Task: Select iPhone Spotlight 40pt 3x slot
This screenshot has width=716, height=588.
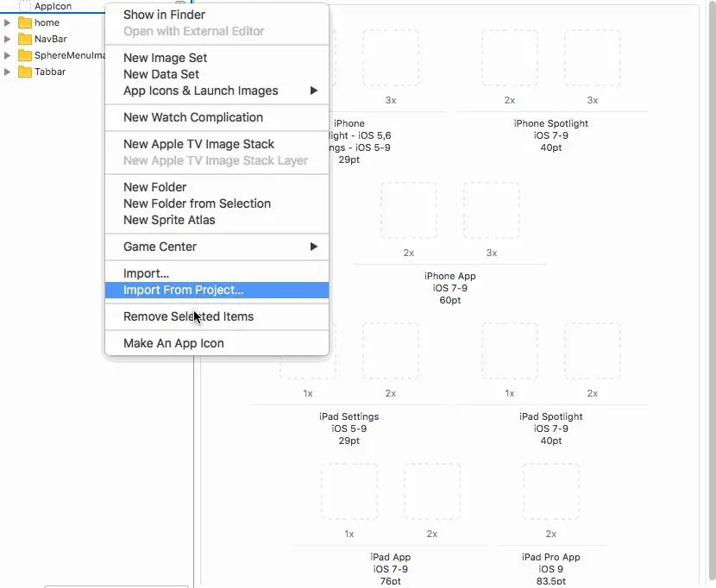Action: (593, 58)
